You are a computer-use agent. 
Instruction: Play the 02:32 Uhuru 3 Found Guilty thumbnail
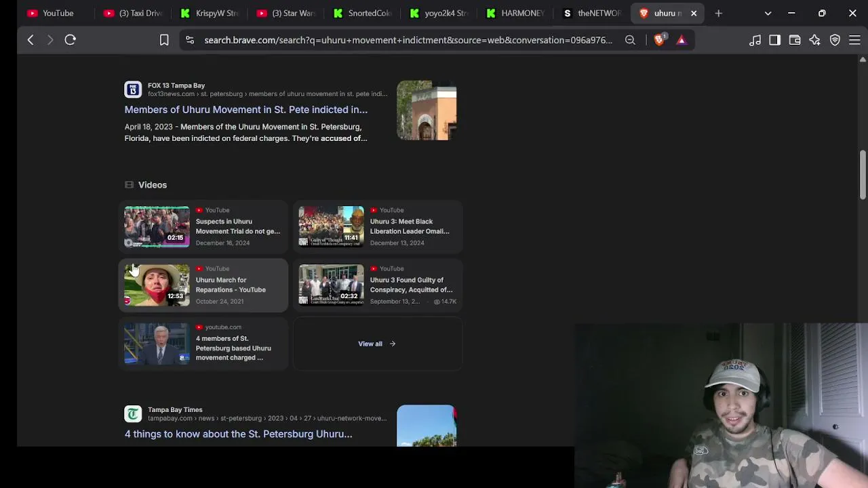(331, 285)
